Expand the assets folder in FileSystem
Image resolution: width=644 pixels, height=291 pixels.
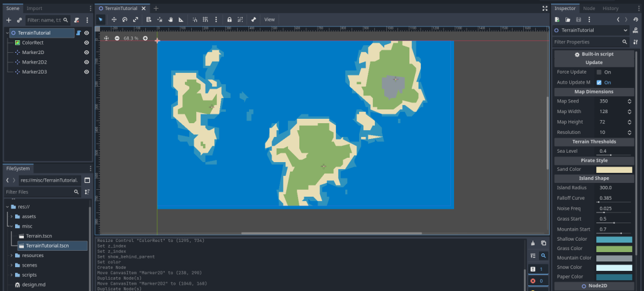pyautogui.click(x=11, y=216)
